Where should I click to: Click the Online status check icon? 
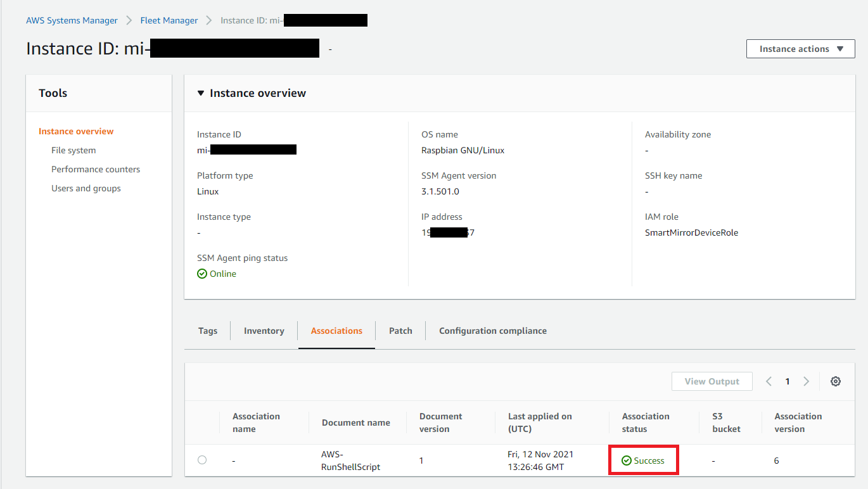202,274
